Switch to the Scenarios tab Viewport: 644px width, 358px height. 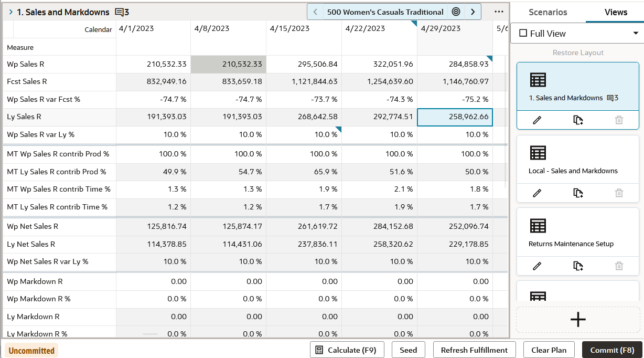pyautogui.click(x=548, y=12)
